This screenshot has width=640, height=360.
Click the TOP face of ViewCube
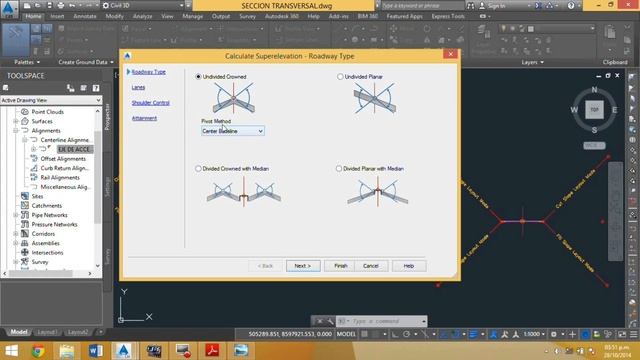coord(594,110)
